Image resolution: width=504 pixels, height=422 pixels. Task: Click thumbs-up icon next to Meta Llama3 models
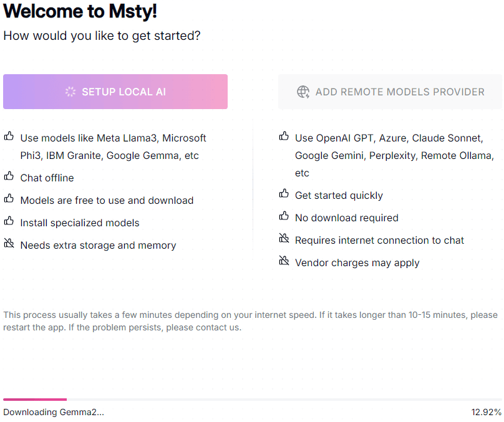click(9, 137)
